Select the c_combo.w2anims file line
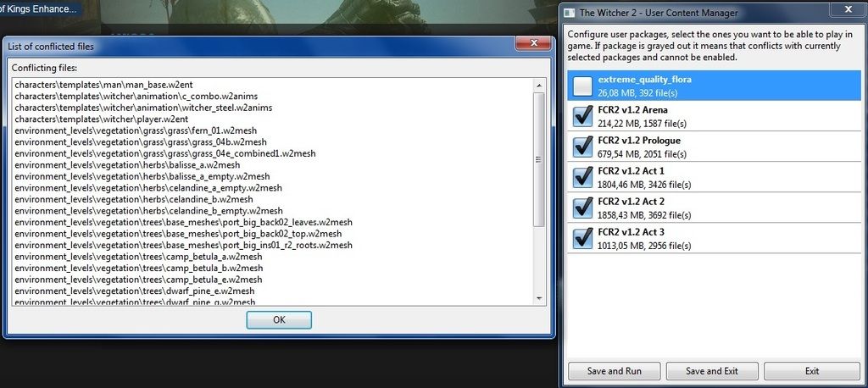868x388 pixels. [136, 97]
